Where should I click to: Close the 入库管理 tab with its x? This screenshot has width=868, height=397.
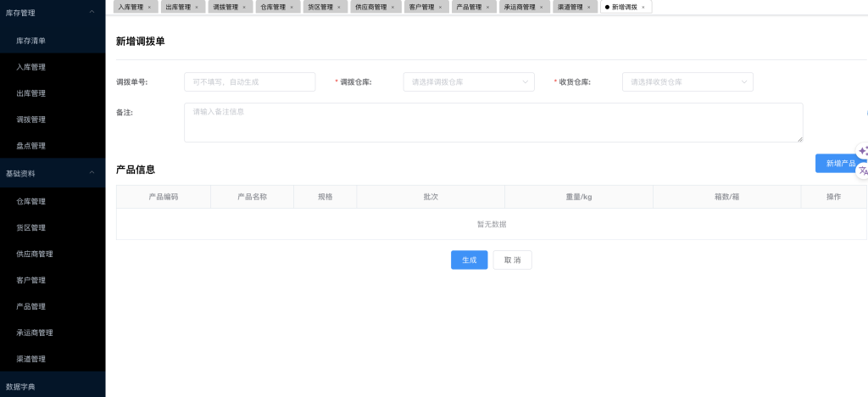point(149,7)
